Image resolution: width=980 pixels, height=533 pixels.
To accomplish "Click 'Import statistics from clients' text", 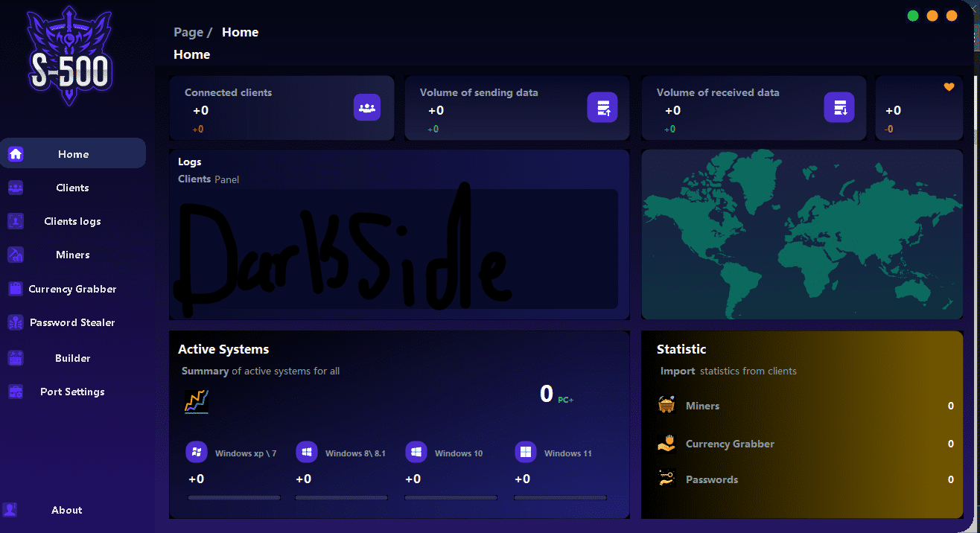I will point(728,371).
